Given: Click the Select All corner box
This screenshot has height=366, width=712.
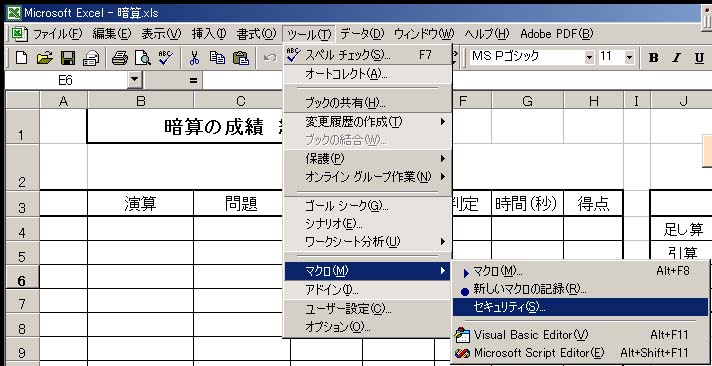Looking at the screenshot, I should (x=22, y=100).
